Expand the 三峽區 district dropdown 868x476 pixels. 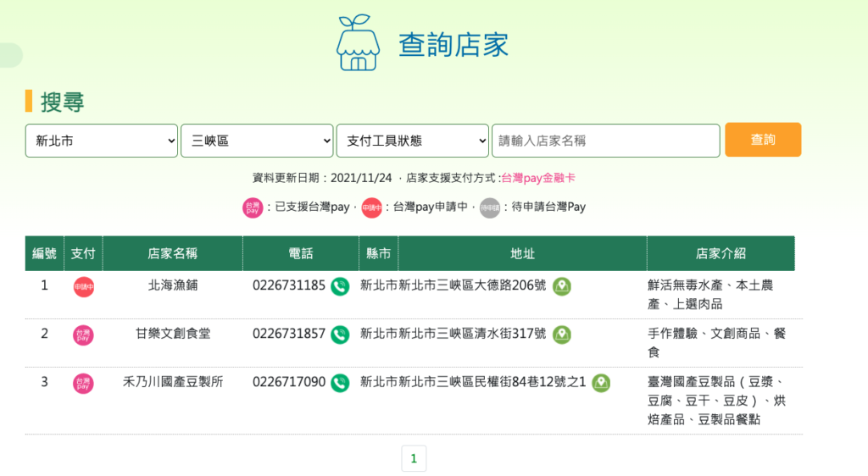pyautogui.click(x=257, y=141)
